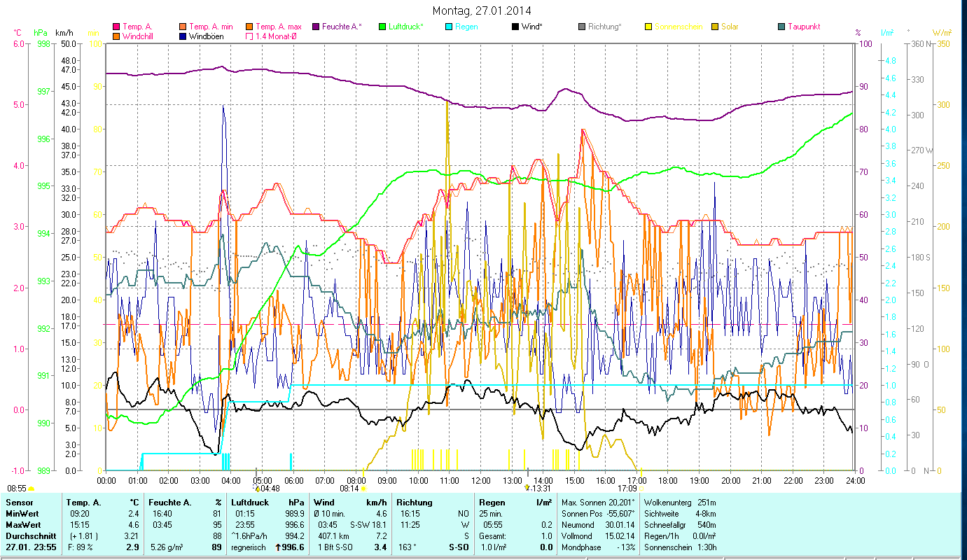The width and height of the screenshot is (967, 560).
Task: Click the Temp. A. max legend swatch
Action: (249, 27)
